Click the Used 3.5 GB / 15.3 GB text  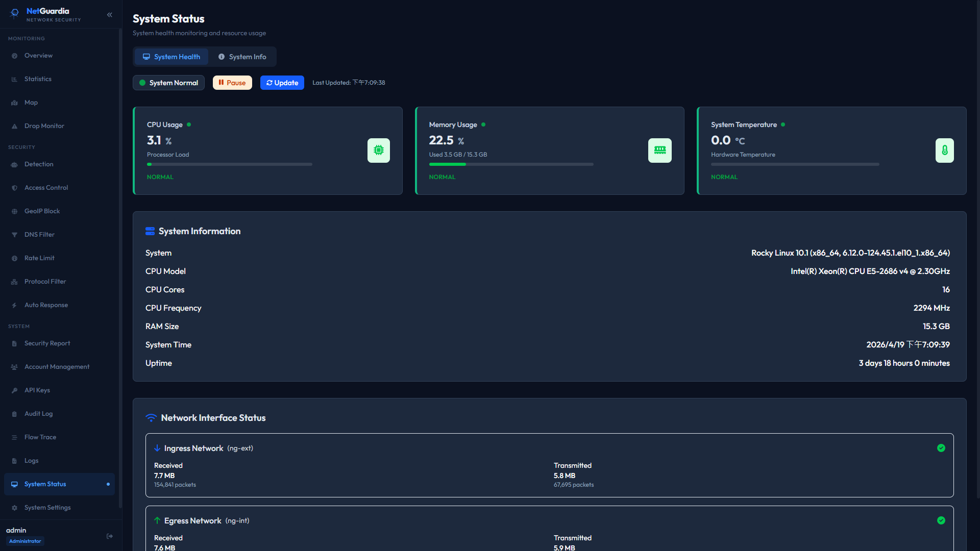click(x=458, y=155)
